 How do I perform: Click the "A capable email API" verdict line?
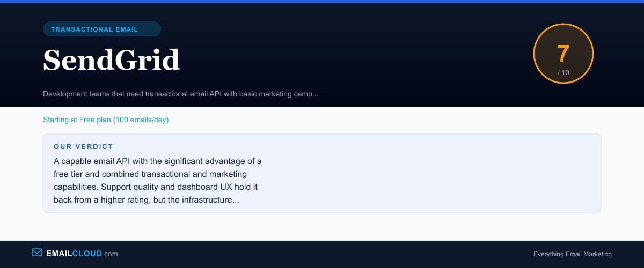pyautogui.click(x=157, y=161)
